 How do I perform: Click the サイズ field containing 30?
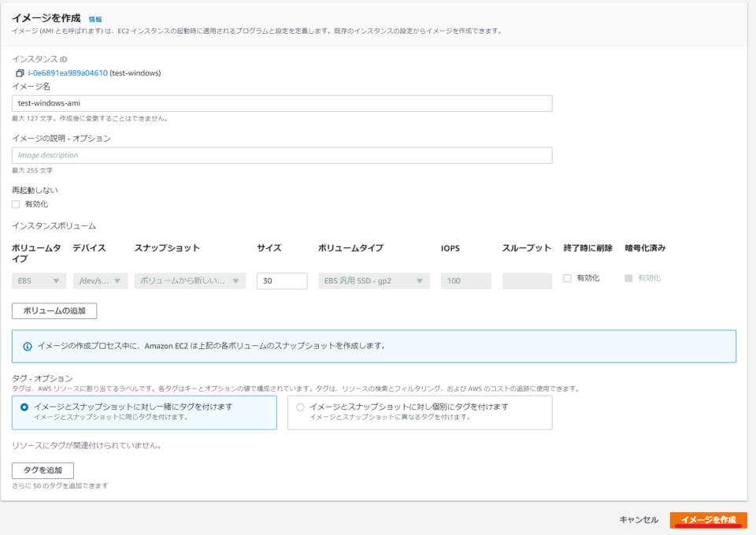[281, 280]
